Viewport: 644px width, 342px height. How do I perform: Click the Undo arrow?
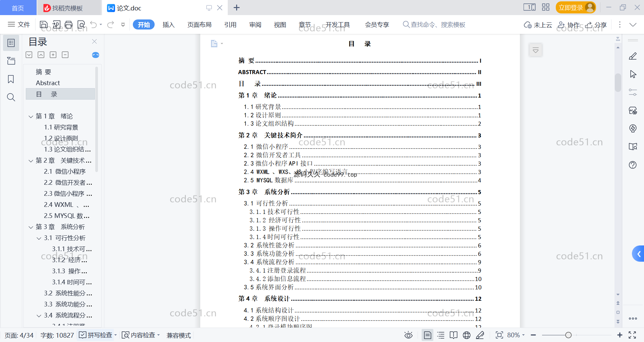(94, 24)
